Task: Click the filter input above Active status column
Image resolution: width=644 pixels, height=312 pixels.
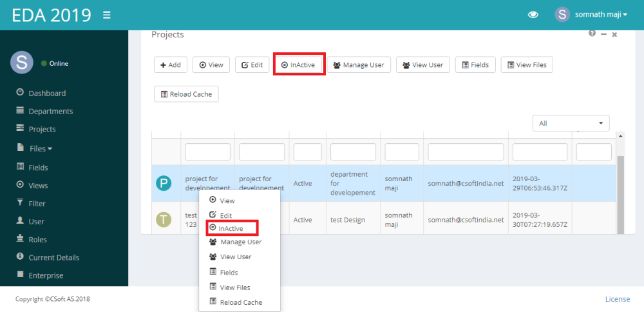Action: 308,151
